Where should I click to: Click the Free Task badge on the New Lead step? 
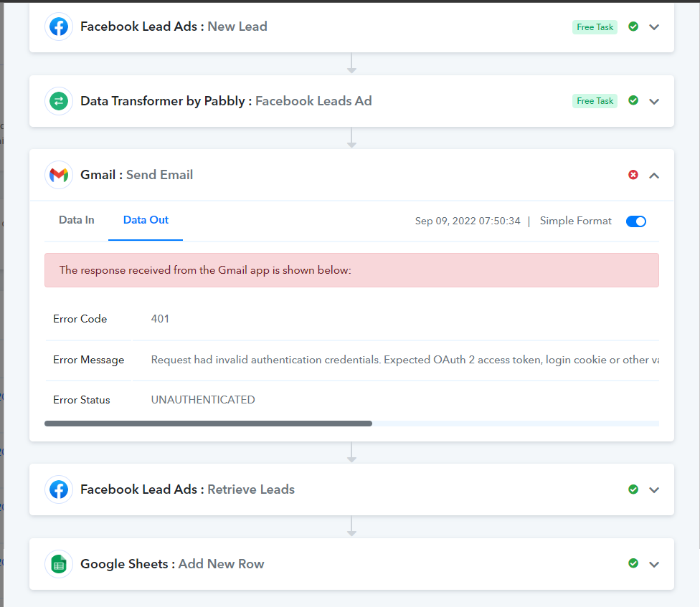[x=595, y=27]
